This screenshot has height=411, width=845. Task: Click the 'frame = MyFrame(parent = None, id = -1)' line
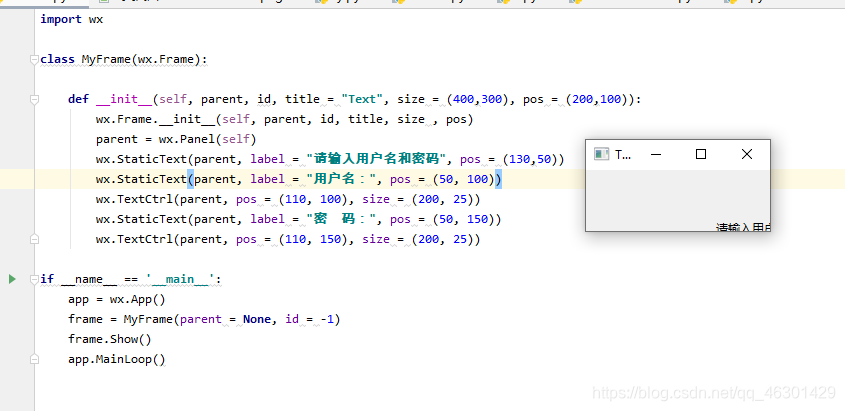coord(204,319)
